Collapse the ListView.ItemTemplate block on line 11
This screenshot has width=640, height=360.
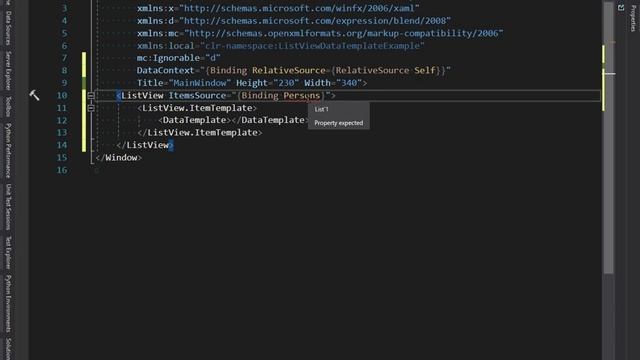point(91,108)
